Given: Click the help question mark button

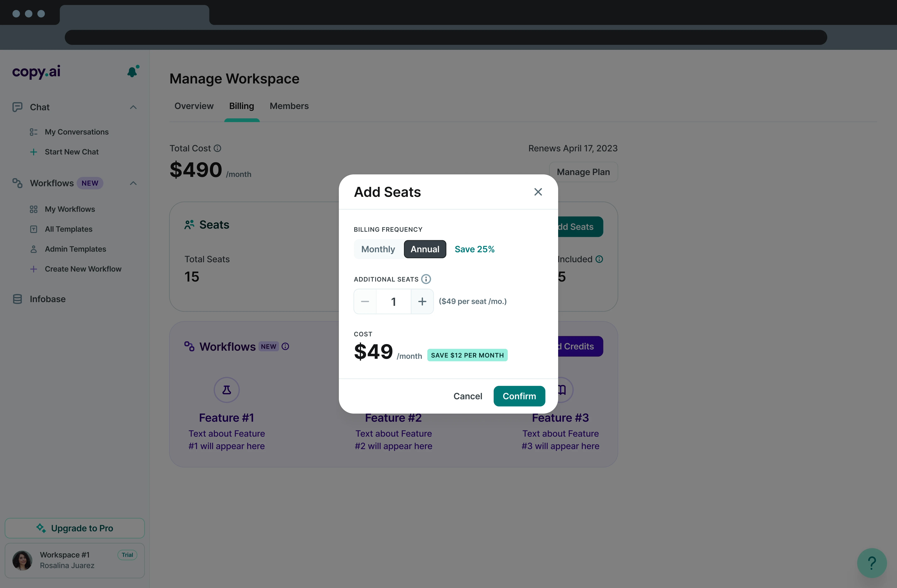Looking at the screenshot, I should (871, 563).
